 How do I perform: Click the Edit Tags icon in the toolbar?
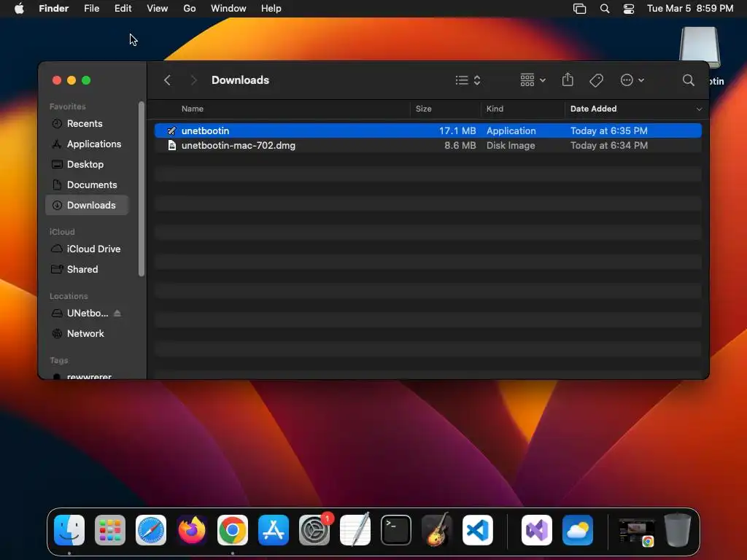[x=596, y=80]
